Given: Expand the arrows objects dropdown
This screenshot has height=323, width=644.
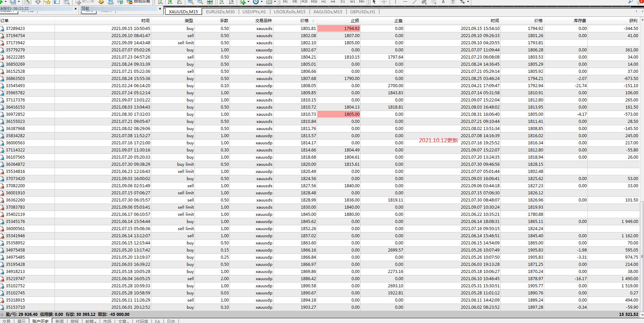Looking at the screenshot, I should tap(468, 2).
